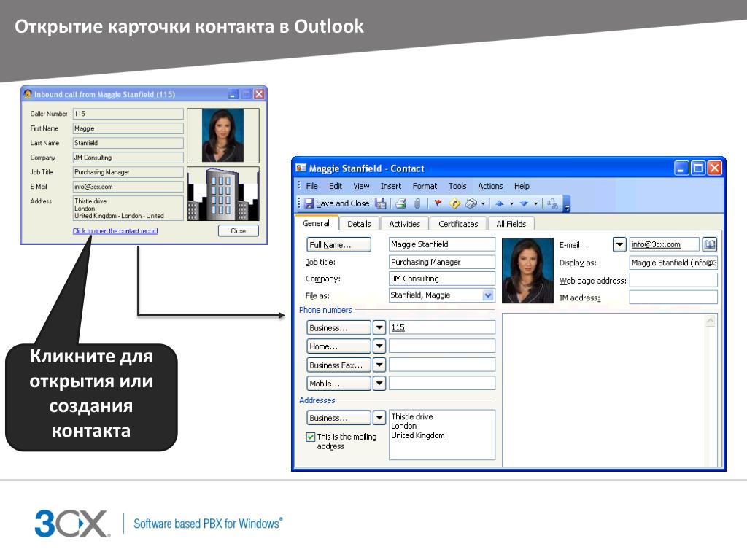The image size is (747, 560).
Task: Open the Actions menu
Action: point(490,186)
